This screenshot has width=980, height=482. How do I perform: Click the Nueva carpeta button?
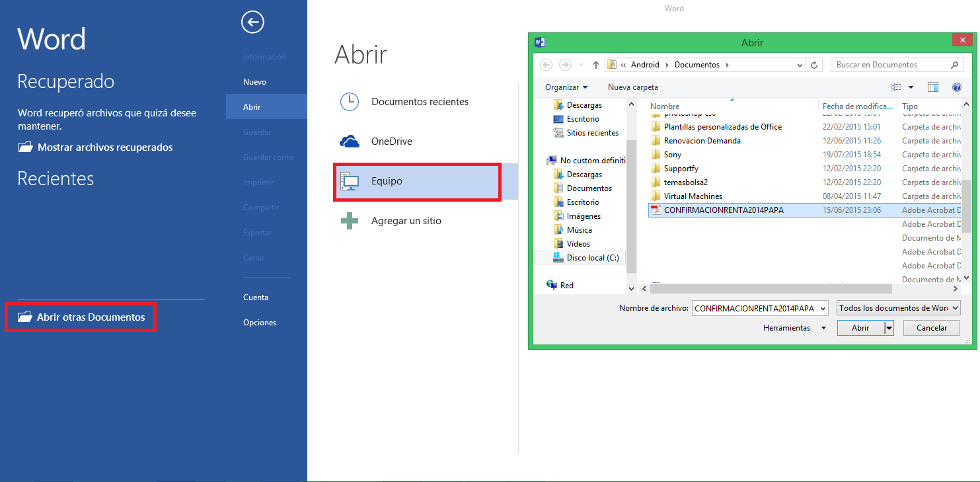point(633,87)
